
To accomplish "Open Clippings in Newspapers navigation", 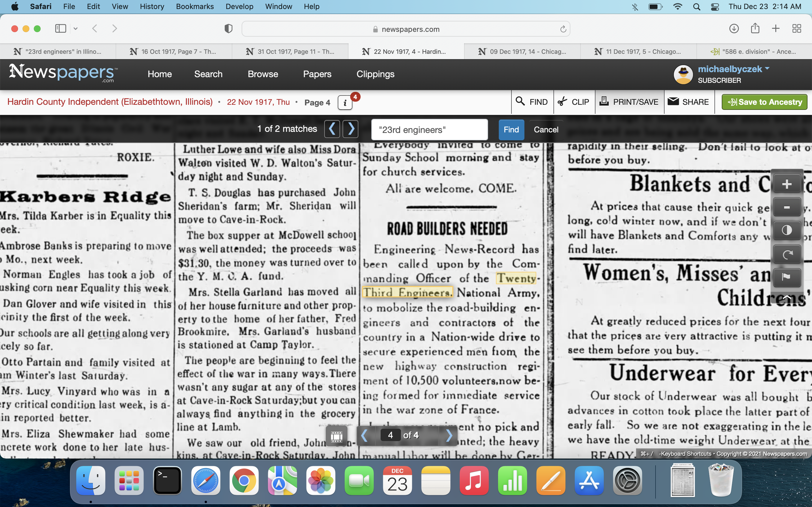I will click(375, 74).
